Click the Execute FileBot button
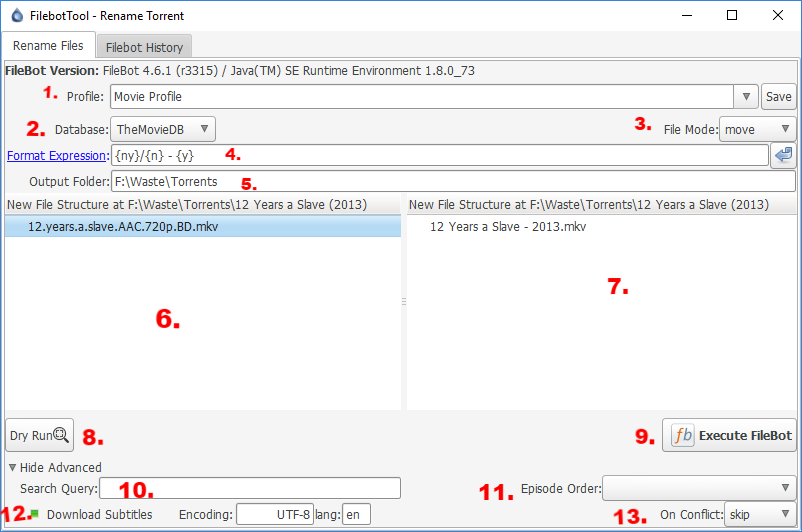The height and width of the screenshot is (532, 802). 729,435
